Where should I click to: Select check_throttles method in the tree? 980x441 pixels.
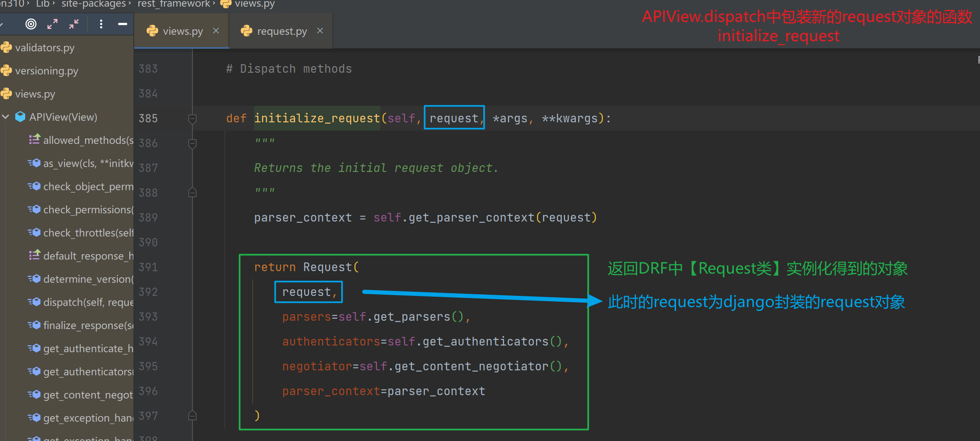pos(88,233)
